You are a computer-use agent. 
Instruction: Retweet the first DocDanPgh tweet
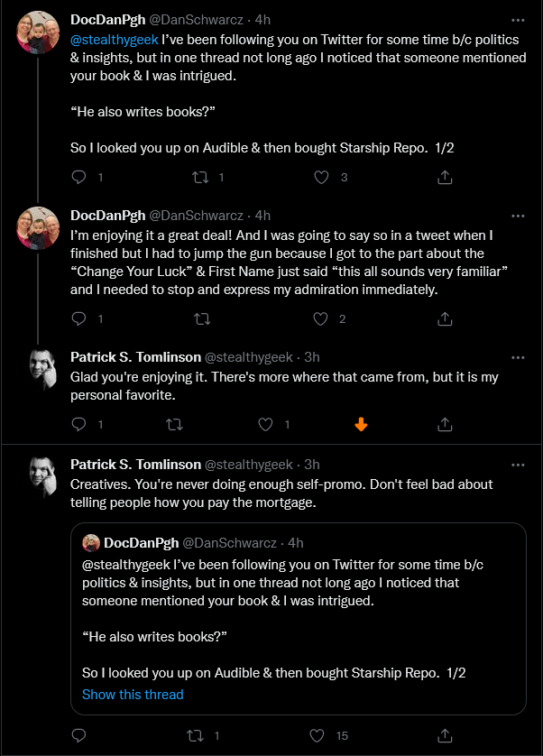[x=200, y=178]
